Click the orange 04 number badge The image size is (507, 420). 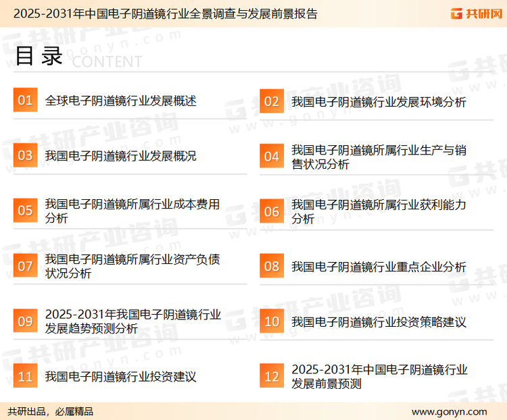coord(272,156)
